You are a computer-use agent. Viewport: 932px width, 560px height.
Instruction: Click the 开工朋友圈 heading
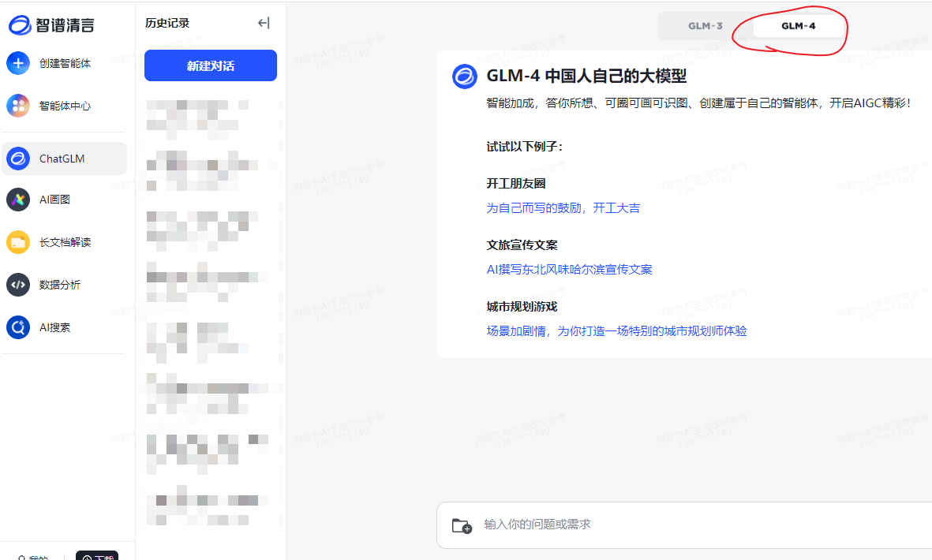click(x=516, y=184)
